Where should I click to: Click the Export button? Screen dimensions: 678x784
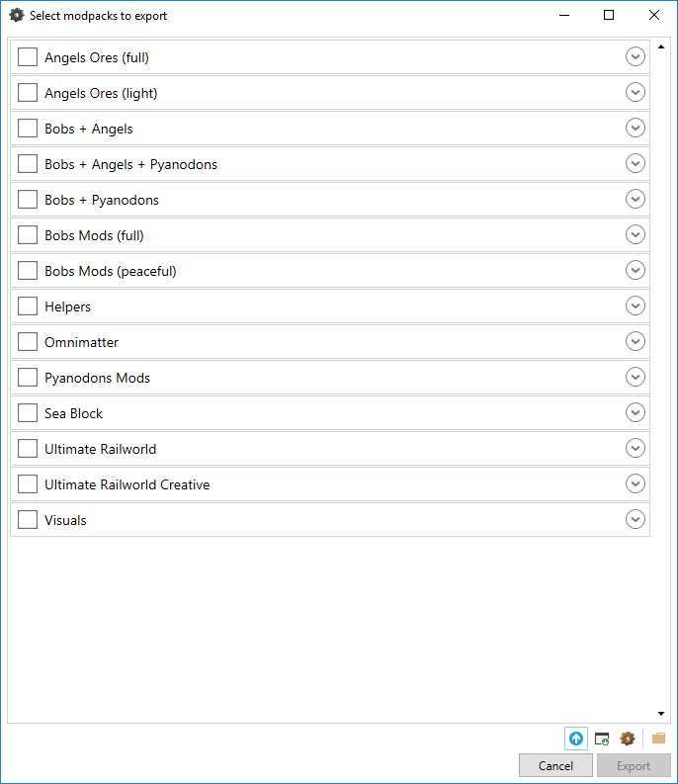[634, 765]
